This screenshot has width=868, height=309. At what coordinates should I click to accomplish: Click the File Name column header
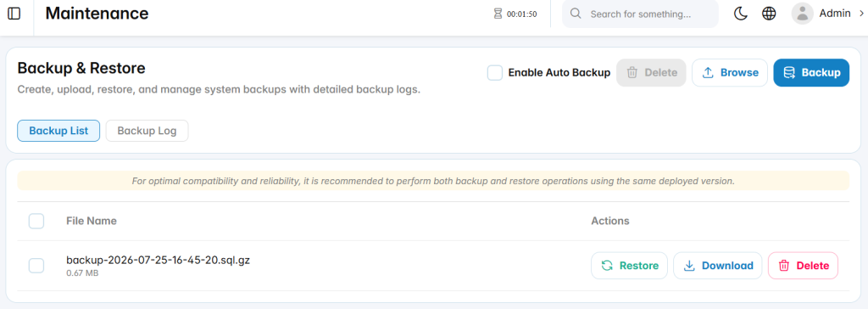click(x=92, y=221)
